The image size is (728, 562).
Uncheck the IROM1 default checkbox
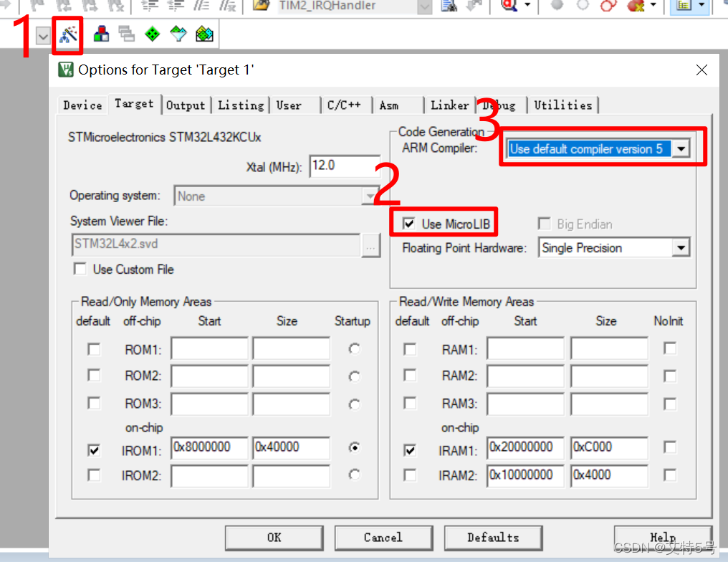pyautogui.click(x=94, y=450)
